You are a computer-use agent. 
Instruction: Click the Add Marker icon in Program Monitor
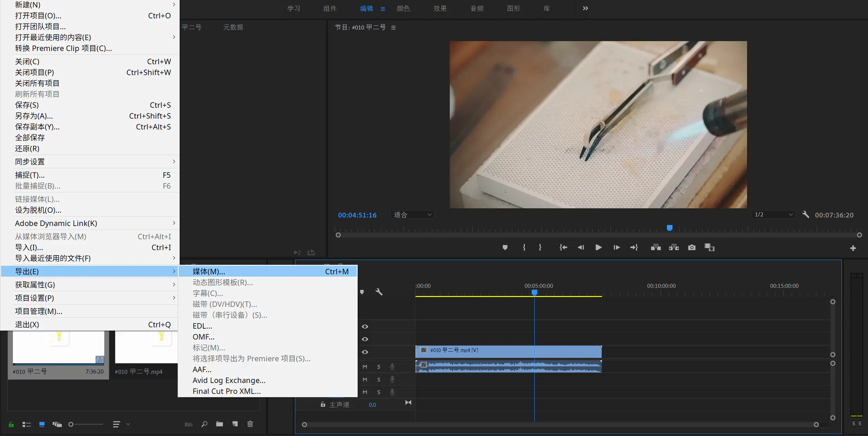(505, 247)
